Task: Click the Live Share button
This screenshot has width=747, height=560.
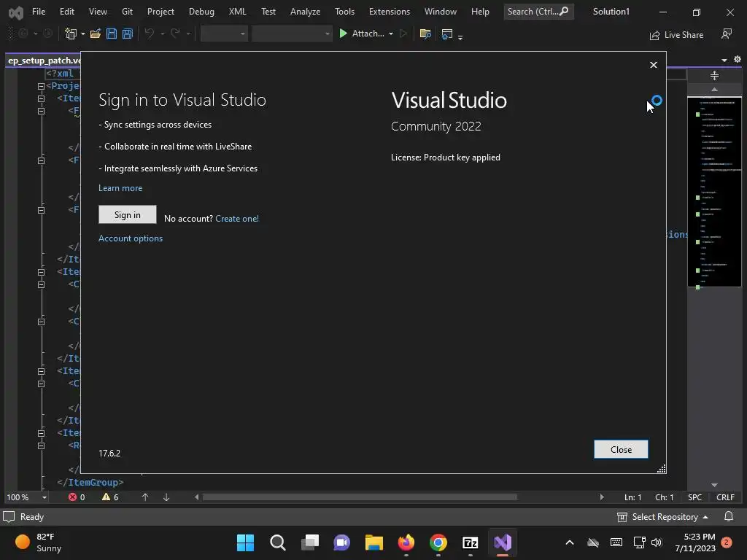Action: point(676,35)
